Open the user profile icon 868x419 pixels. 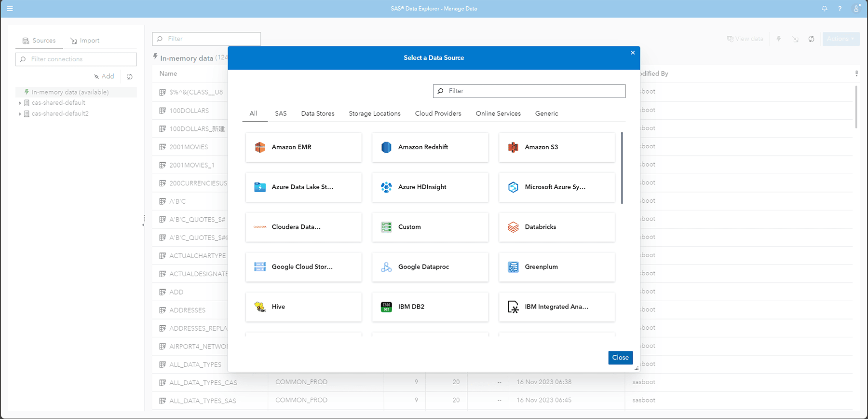(856, 9)
